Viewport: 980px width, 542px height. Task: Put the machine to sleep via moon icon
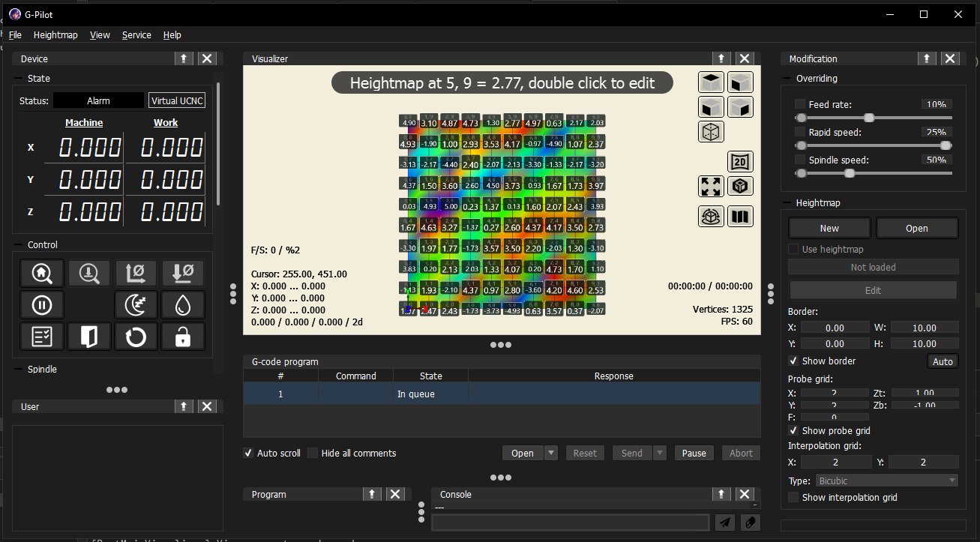coord(136,304)
